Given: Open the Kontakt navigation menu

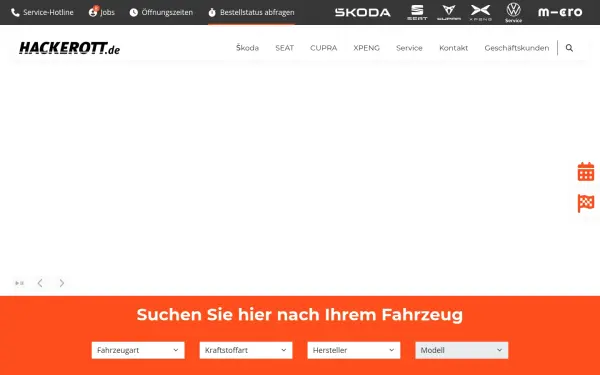Looking at the screenshot, I should [453, 48].
